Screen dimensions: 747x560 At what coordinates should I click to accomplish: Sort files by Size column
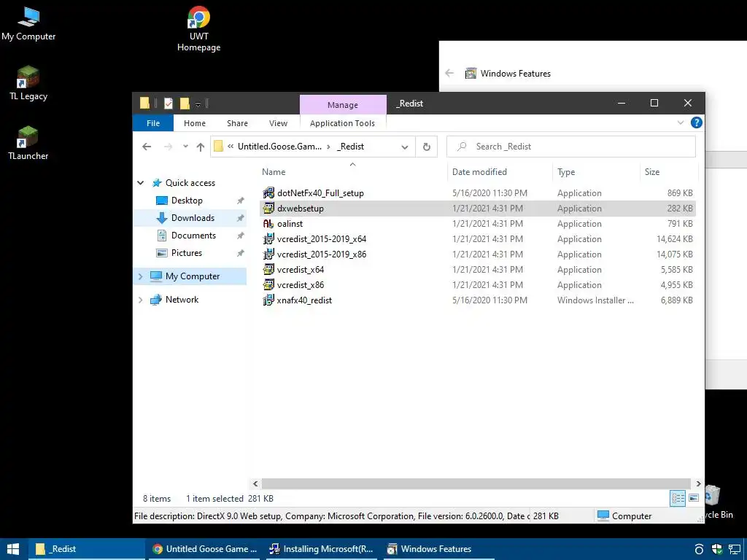click(669, 172)
